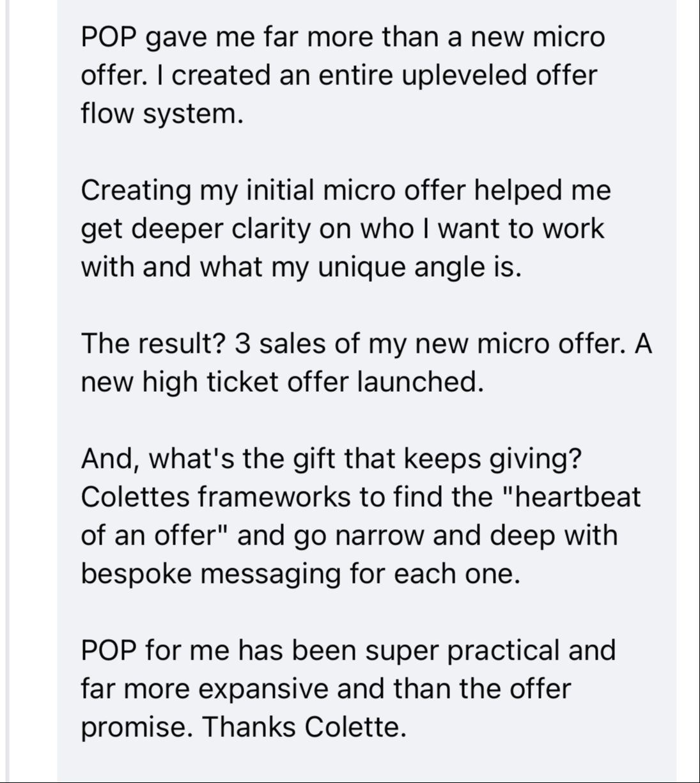Click the phrase "than the offer" in last paragraph
Image resolution: width=700 pixels, height=783 pixels.
click(x=481, y=689)
